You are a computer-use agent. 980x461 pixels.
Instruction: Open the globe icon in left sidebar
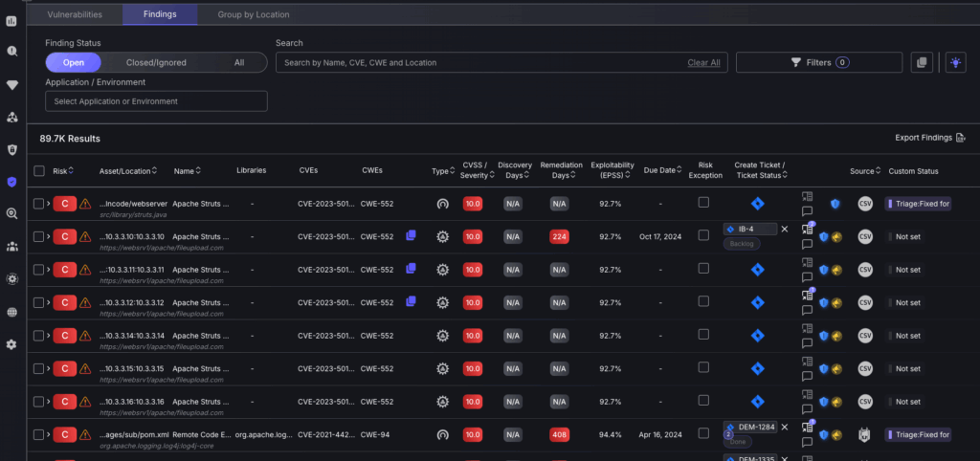11,313
